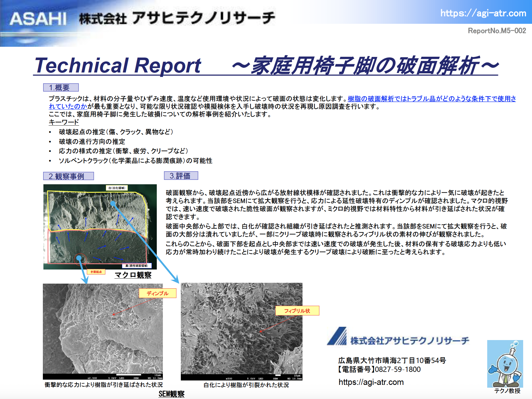Click the 白化により樹脂が引裂かれた状況 caption

click(246, 385)
